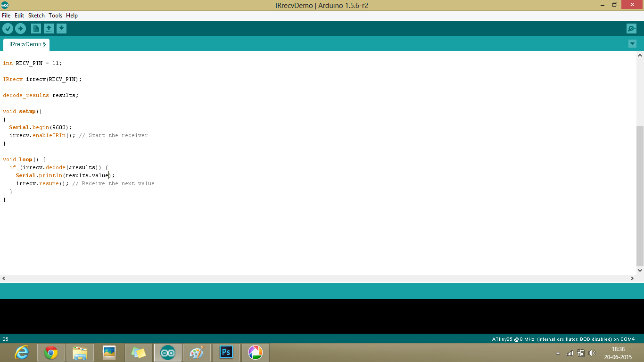Select the IRrecvDemo sketch tab
Image resolution: width=644 pixels, height=362 pixels.
pyautogui.click(x=26, y=44)
